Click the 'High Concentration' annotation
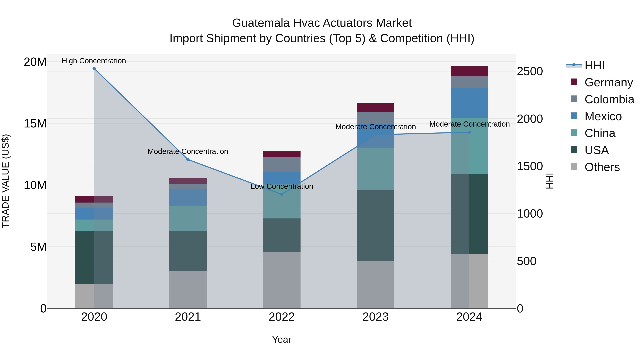 tap(94, 61)
